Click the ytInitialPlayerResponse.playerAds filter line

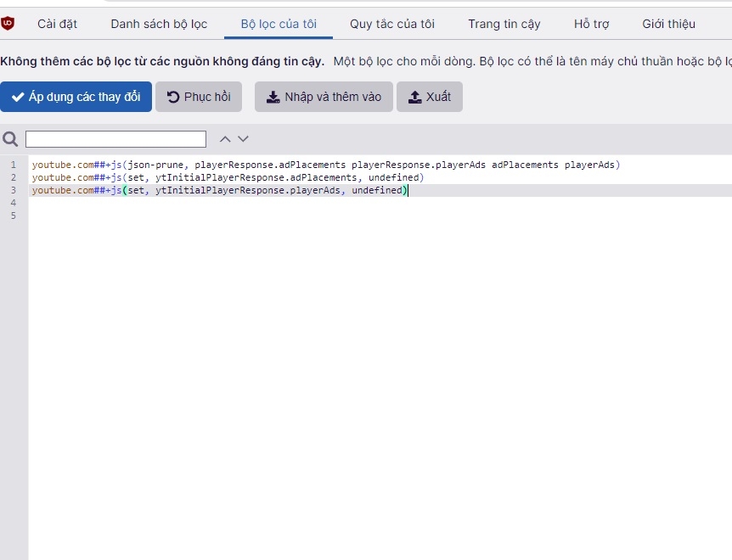tap(219, 190)
